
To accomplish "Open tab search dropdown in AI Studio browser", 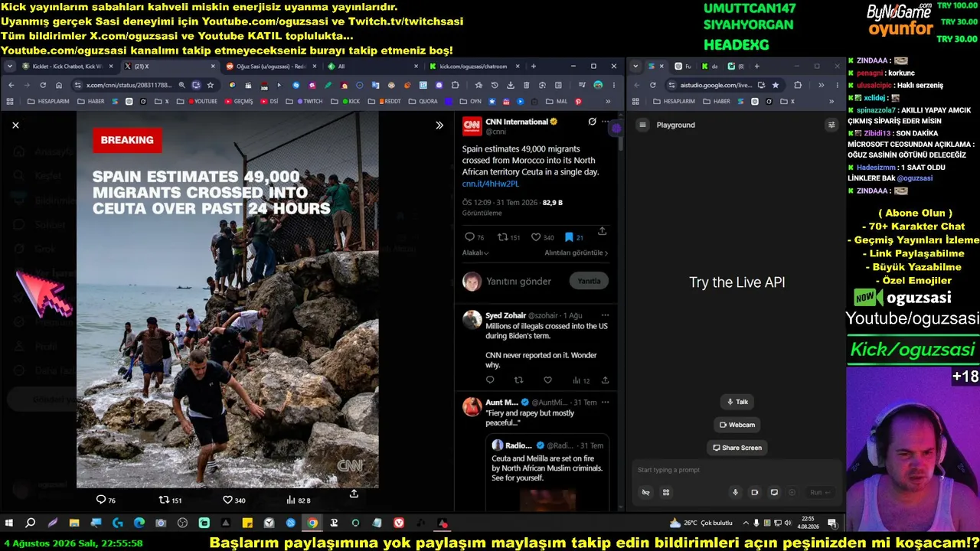I will 635,67.
